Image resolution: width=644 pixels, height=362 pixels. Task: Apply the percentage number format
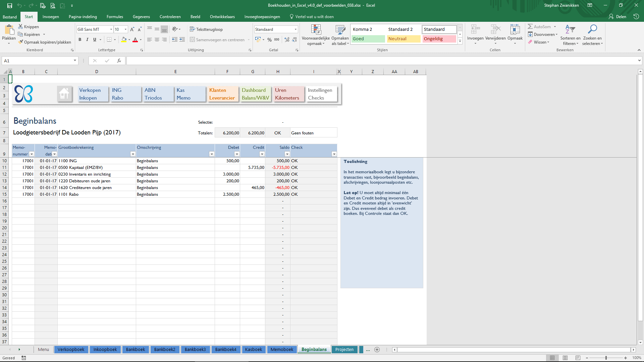pos(269,40)
